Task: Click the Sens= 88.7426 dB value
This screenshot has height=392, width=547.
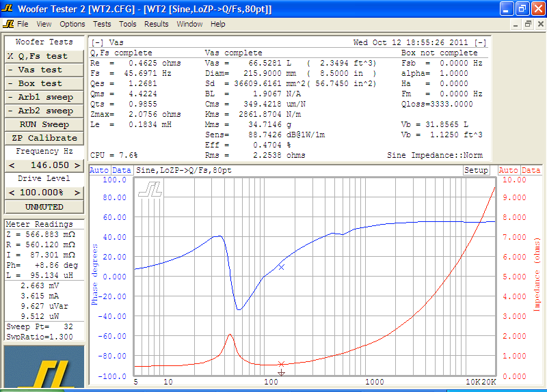Action: click(x=265, y=135)
